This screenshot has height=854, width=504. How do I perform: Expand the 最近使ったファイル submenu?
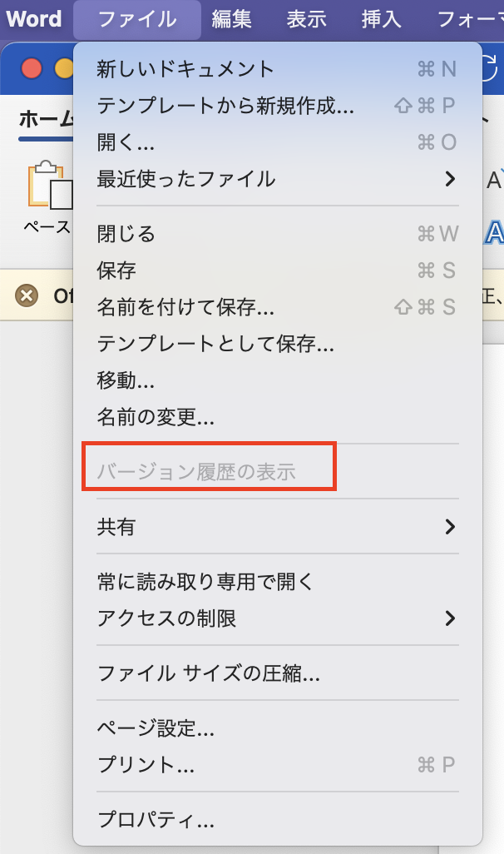click(x=449, y=178)
